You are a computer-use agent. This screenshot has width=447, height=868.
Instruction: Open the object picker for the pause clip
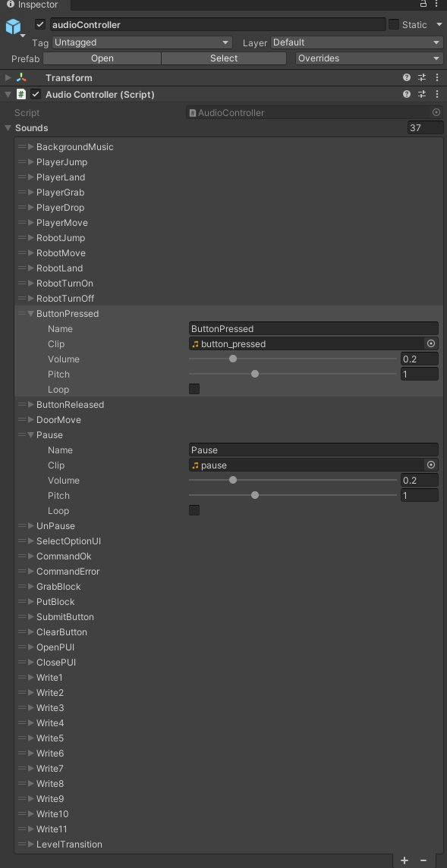pos(430,465)
